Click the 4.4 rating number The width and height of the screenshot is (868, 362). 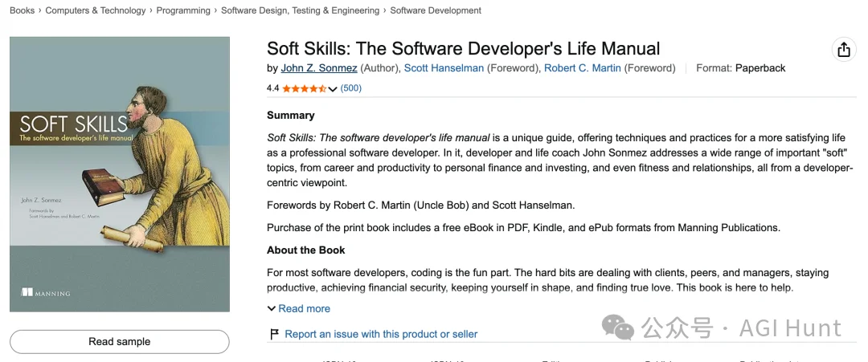(273, 87)
